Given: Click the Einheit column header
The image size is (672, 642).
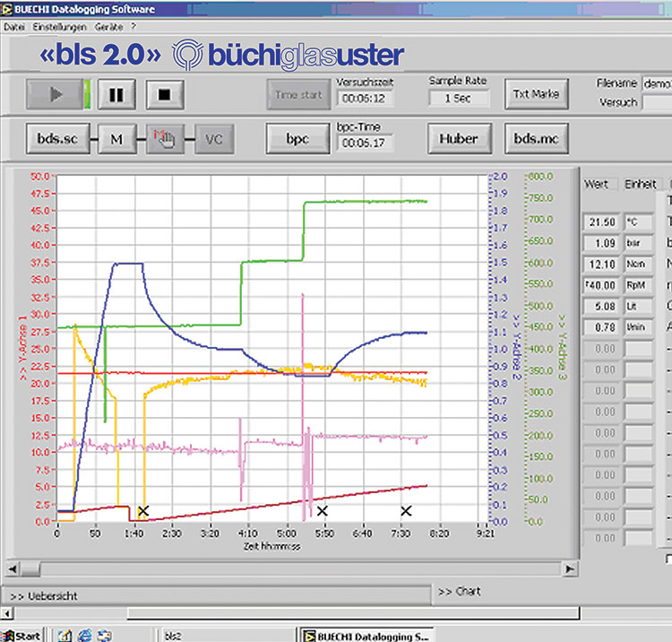Looking at the screenshot, I should point(641,185).
